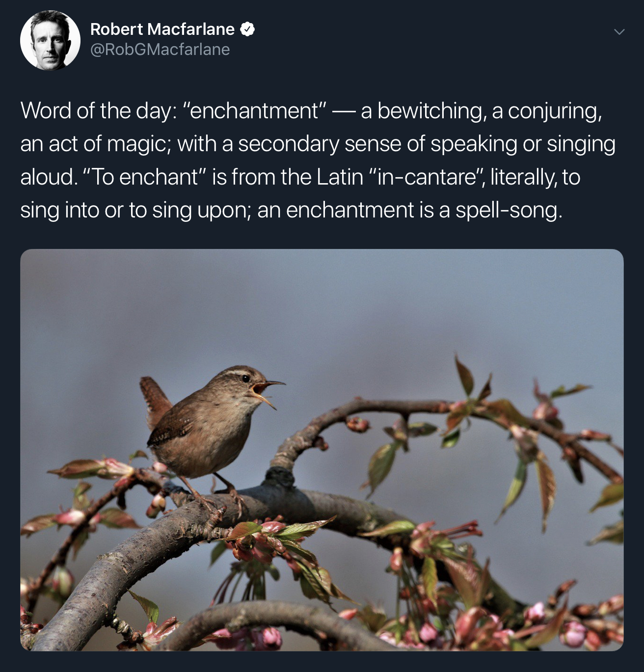
Task: Click the word "Latin" in the tweet
Action: 340,177
